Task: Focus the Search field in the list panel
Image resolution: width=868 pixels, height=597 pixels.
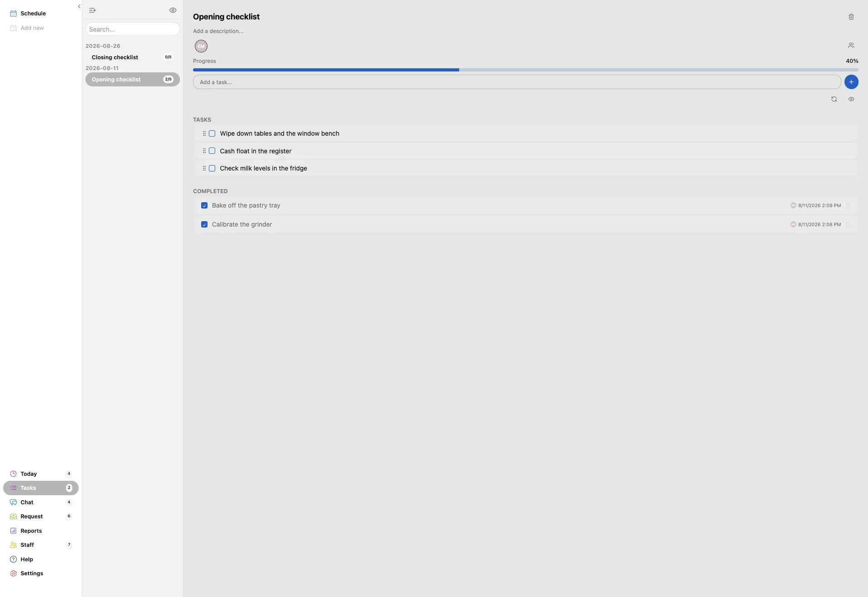Action: pos(132,29)
